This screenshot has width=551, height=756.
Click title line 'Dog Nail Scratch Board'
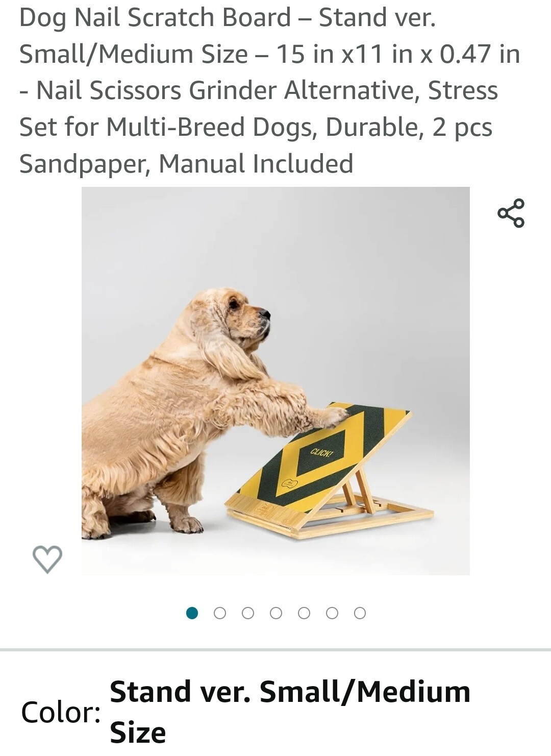155,17
